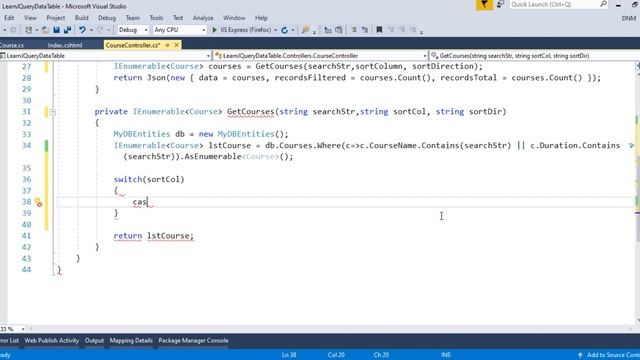Open the CourseController class navigation dropdown

321,56
